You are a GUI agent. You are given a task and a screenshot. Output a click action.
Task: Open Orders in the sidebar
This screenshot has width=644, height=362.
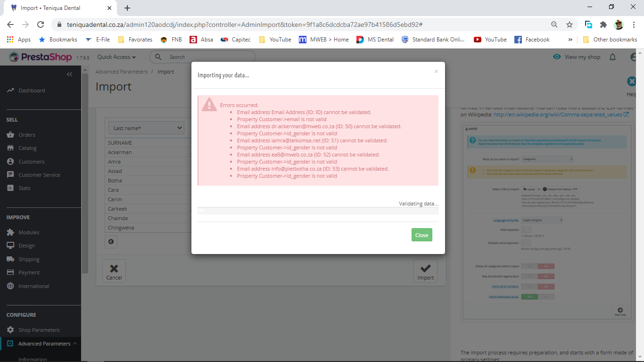(27, 135)
